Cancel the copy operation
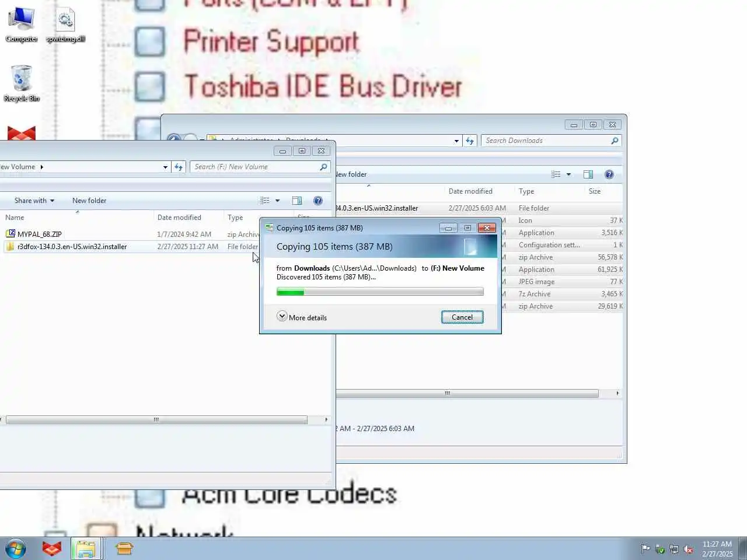 click(x=462, y=317)
